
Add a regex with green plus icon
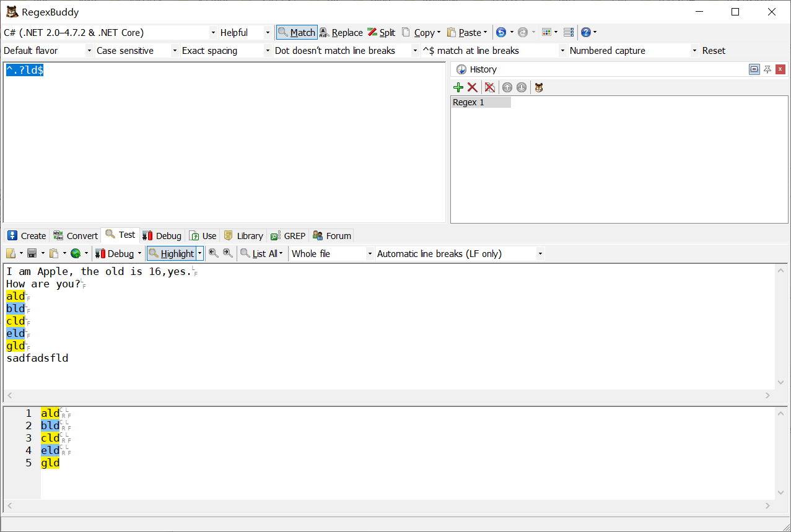458,87
